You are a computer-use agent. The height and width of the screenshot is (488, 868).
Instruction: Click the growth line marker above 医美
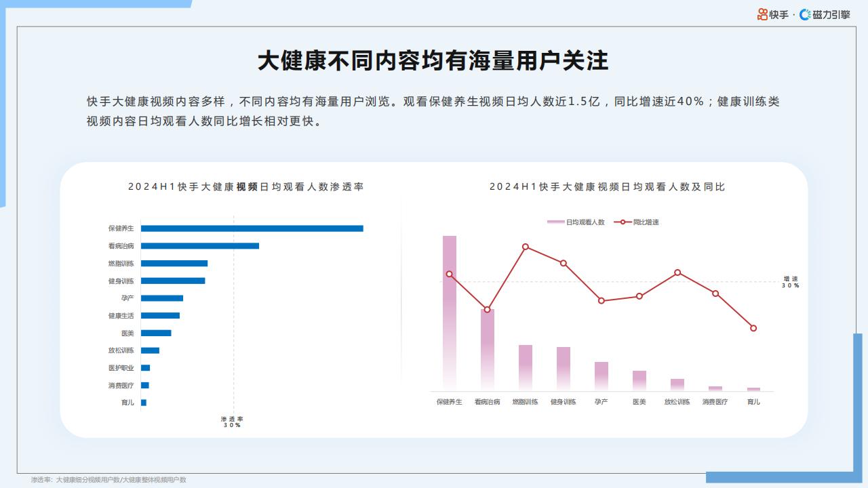(x=639, y=296)
